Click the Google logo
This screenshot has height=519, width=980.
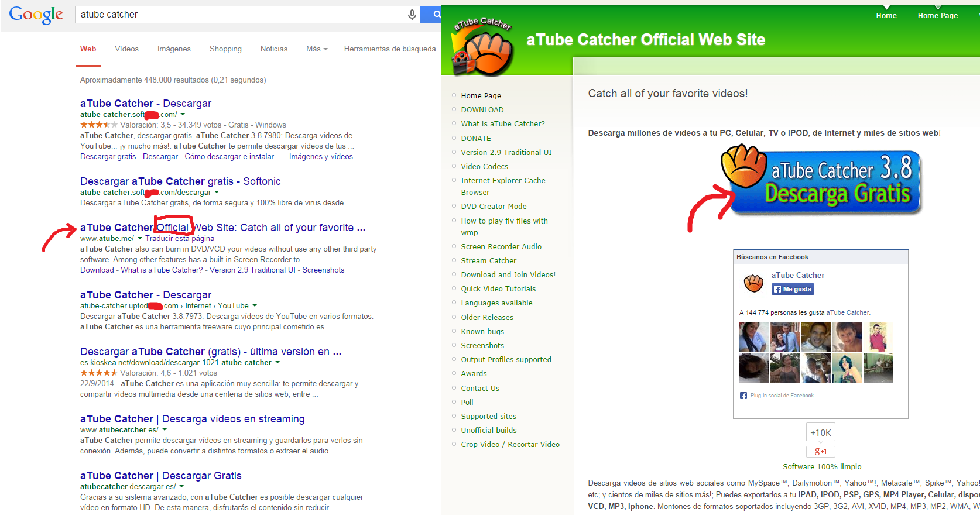tap(36, 15)
